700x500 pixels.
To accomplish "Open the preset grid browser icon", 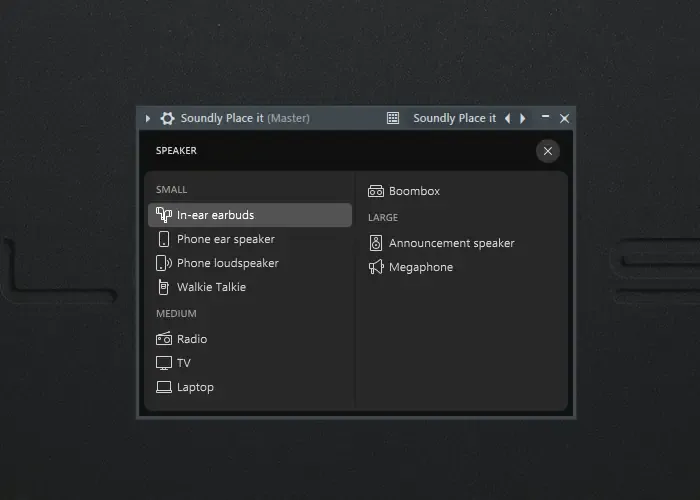I will click(x=393, y=118).
